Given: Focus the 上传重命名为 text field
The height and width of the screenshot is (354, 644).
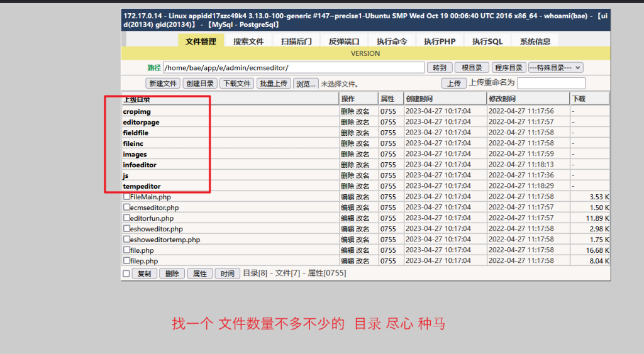Looking at the screenshot, I should [551, 83].
